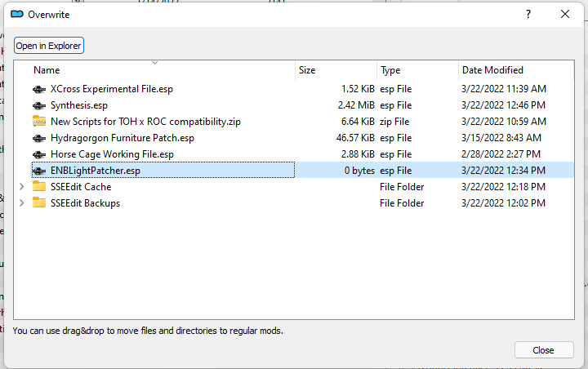Click the Mod Organizer icon in the title bar
The width and height of the screenshot is (588, 369).
click(17, 14)
